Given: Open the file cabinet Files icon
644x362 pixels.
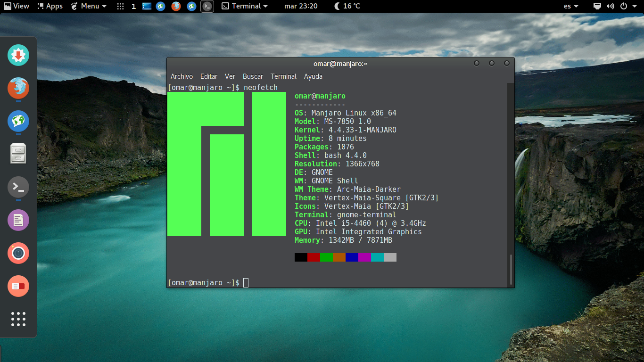Looking at the screenshot, I should (x=18, y=154).
